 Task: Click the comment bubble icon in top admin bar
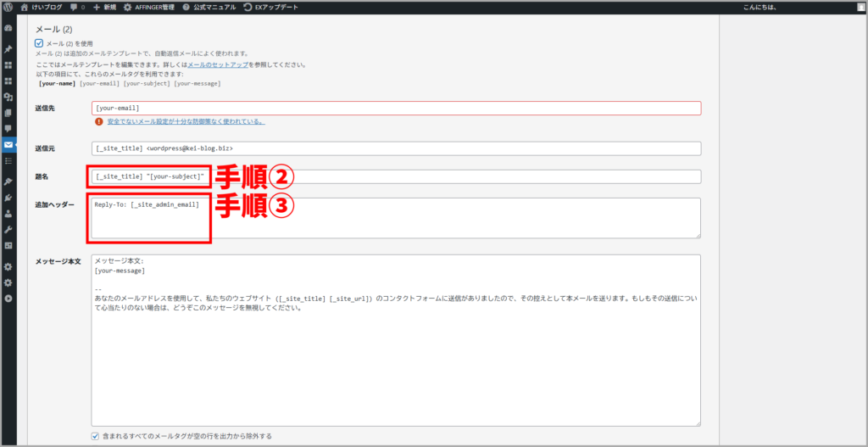pos(75,7)
